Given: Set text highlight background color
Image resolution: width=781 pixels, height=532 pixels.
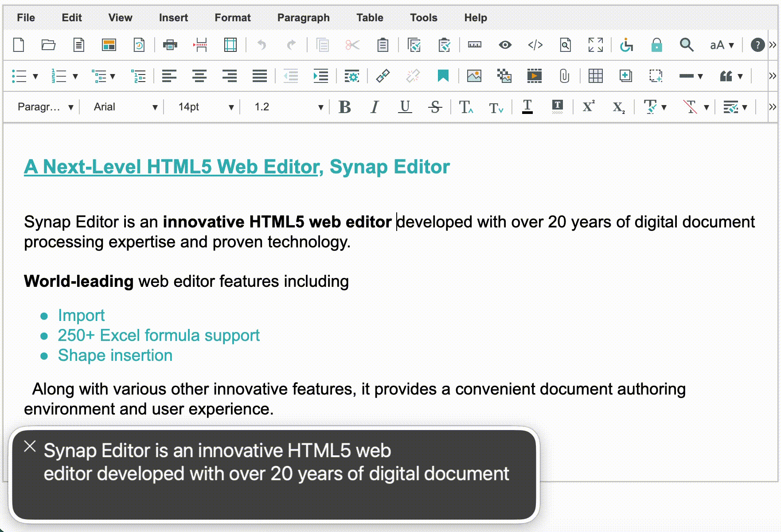Looking at the screenshot, I should (558, 107).
